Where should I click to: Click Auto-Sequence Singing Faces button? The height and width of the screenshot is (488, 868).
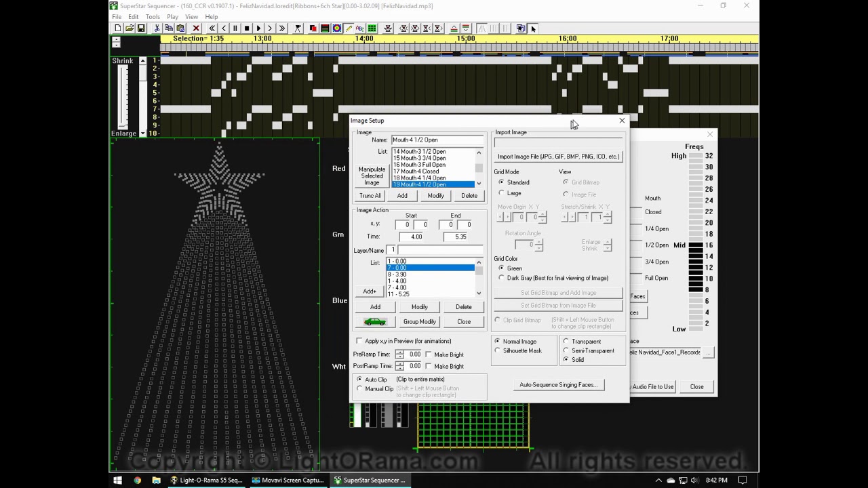coord(558,385)
